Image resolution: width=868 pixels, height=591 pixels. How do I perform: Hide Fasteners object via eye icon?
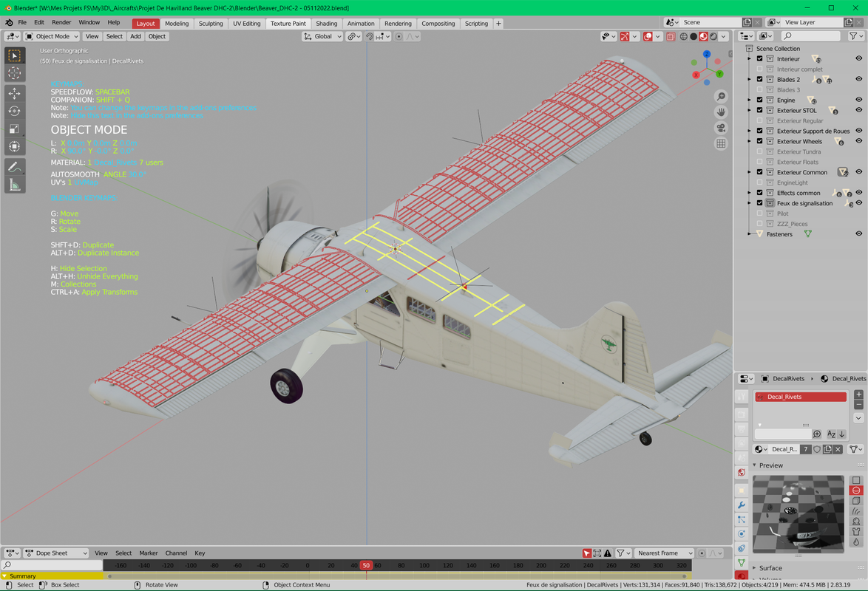[x=858, y=234]
